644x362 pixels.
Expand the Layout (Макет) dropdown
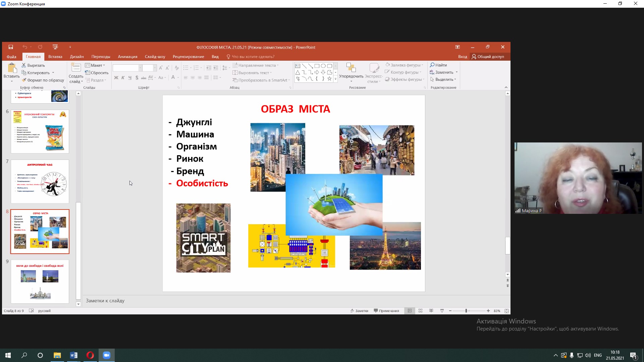tap(96, 65)
